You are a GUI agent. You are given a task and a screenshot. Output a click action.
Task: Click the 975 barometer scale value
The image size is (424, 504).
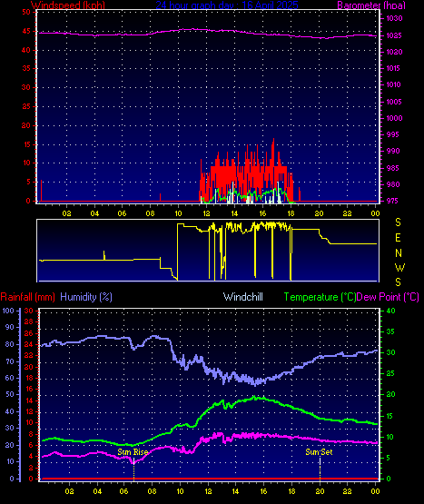[x=392, y=201]
